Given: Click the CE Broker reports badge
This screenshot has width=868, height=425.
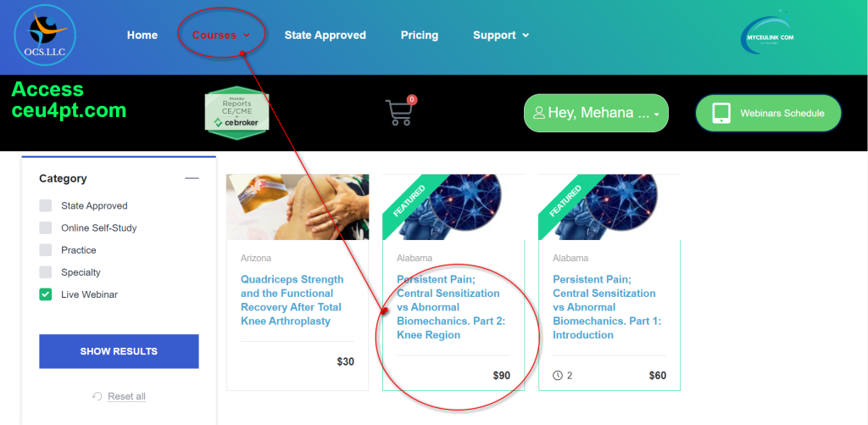Looking at the screenshot, I should (237, 113).
